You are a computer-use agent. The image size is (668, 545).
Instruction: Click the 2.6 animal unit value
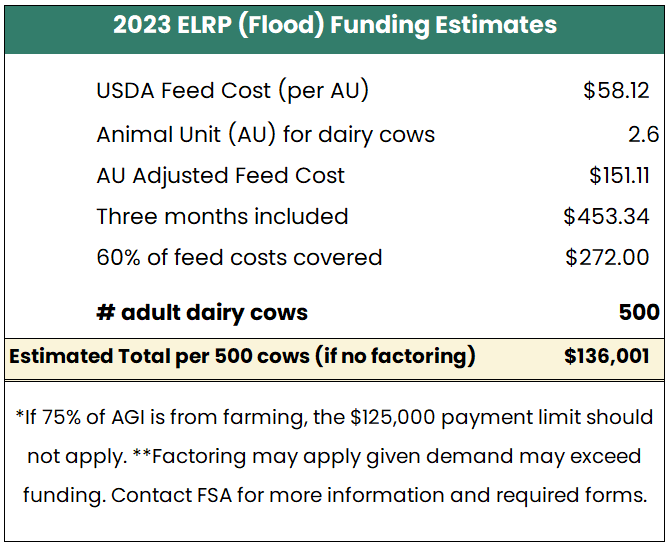coord(643,134)
